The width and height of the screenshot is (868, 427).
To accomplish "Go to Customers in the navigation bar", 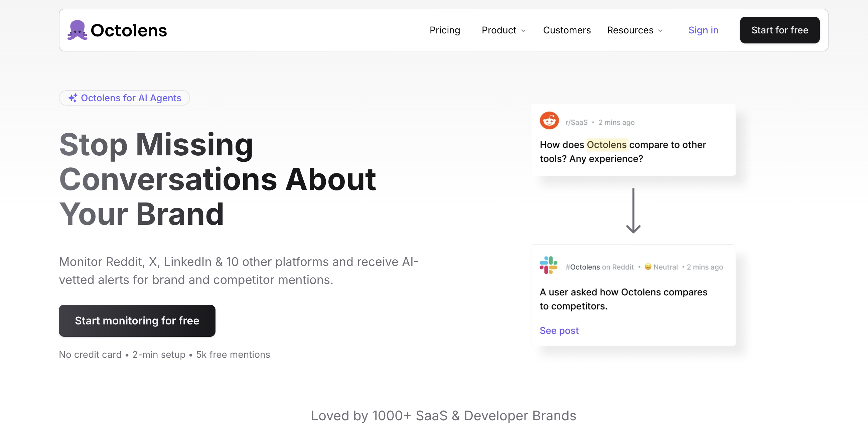I will point(566,30).
